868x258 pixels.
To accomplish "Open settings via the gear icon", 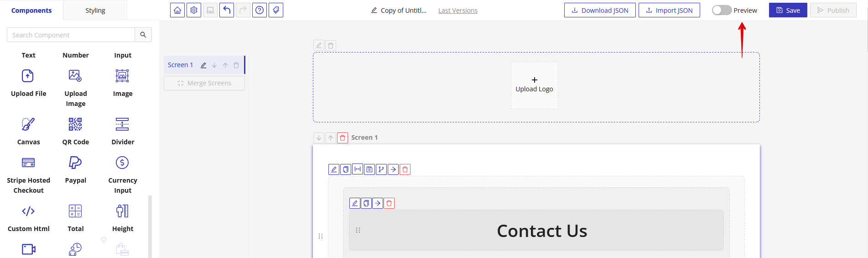I will click(194, 10).
